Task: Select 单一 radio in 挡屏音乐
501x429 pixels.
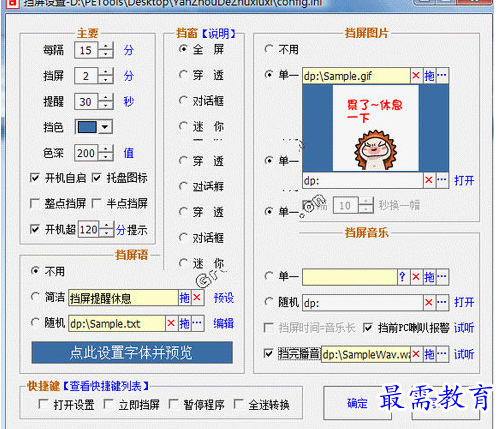Action: tap(269, 276)
